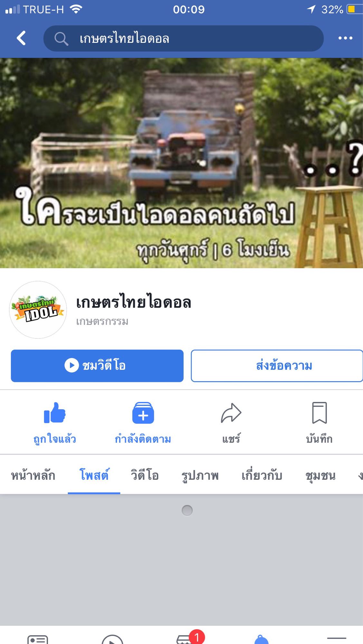Viewport: 363px width, 644px height.
Task: Open the cover photo with the truck
Action: click(x=181, y=163)
